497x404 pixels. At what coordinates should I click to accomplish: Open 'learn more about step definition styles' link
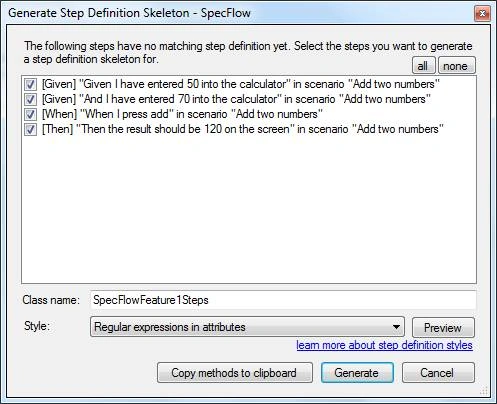(384, 345)
